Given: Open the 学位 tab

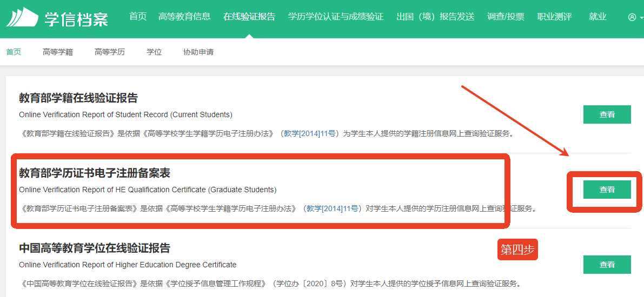Looking at the screenshot, I should point(154,52).
